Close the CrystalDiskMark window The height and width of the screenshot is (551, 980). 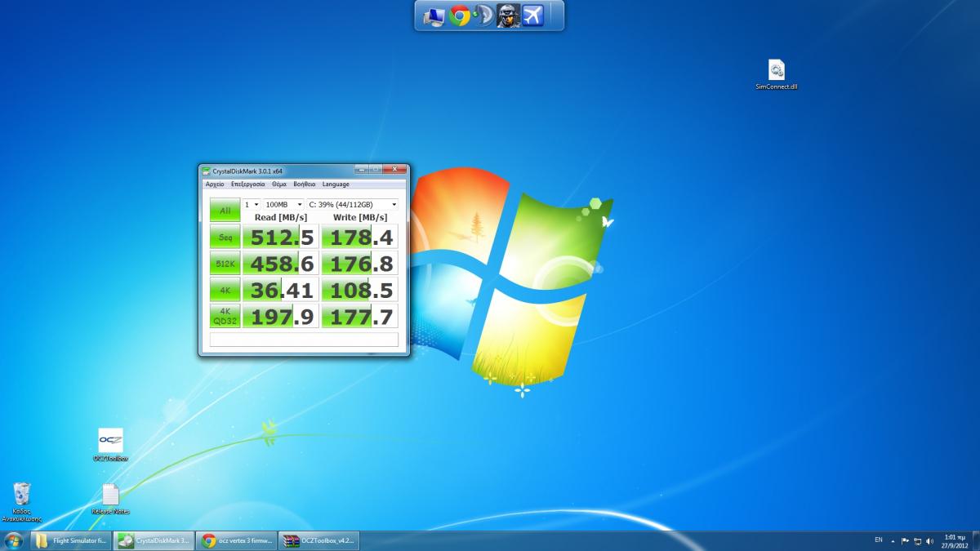click(x=394, y=170)
